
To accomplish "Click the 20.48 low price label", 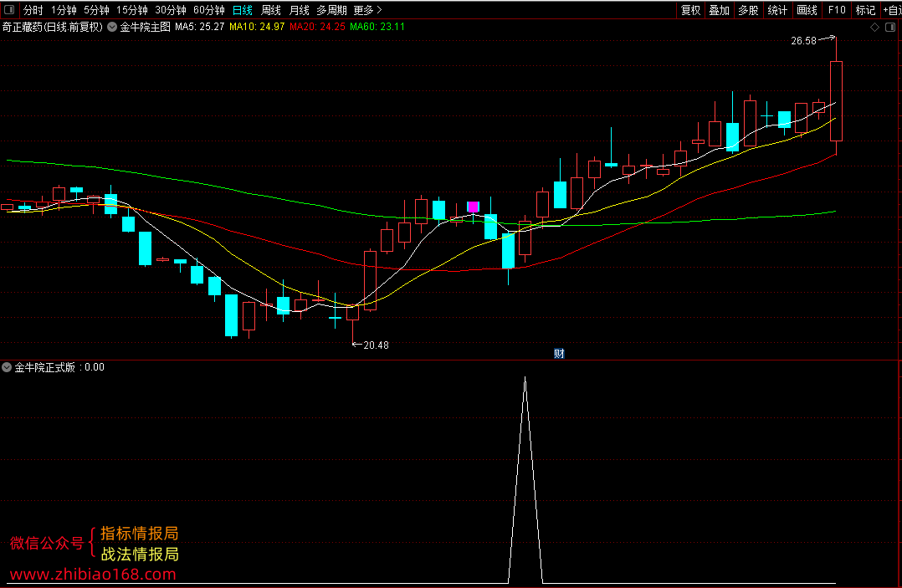I will click(x=377, y=345).
